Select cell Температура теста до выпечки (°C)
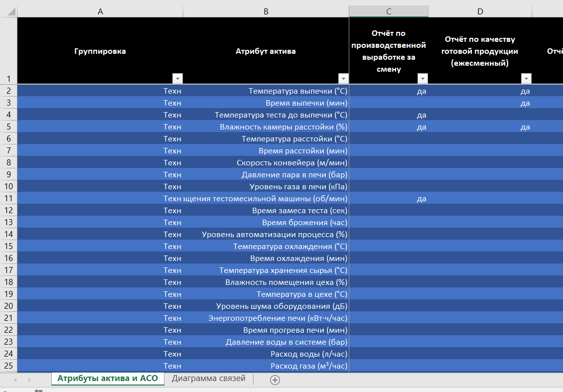 [266, 115]
